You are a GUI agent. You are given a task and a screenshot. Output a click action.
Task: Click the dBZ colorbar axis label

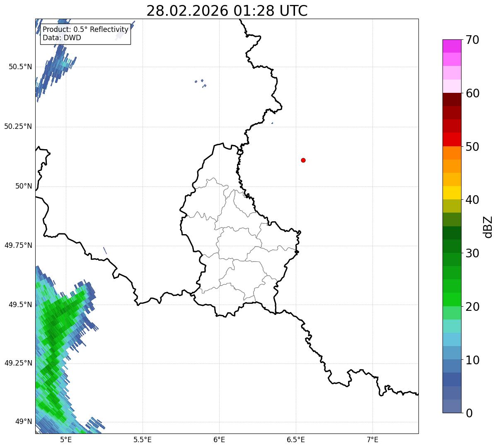tap(488, 226)
